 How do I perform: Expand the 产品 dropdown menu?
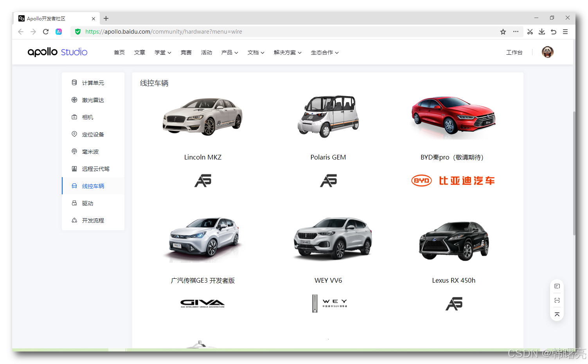[230, 52]
